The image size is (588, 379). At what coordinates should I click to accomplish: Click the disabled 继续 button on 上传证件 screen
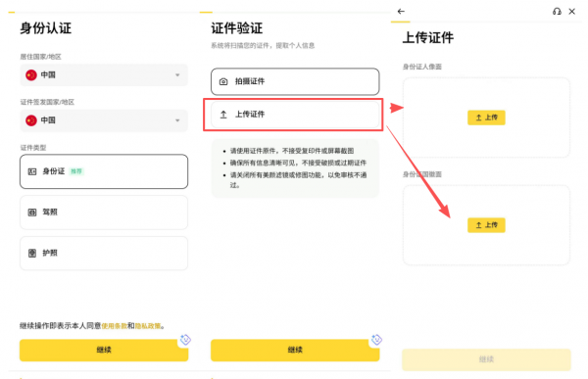point(486,359)
